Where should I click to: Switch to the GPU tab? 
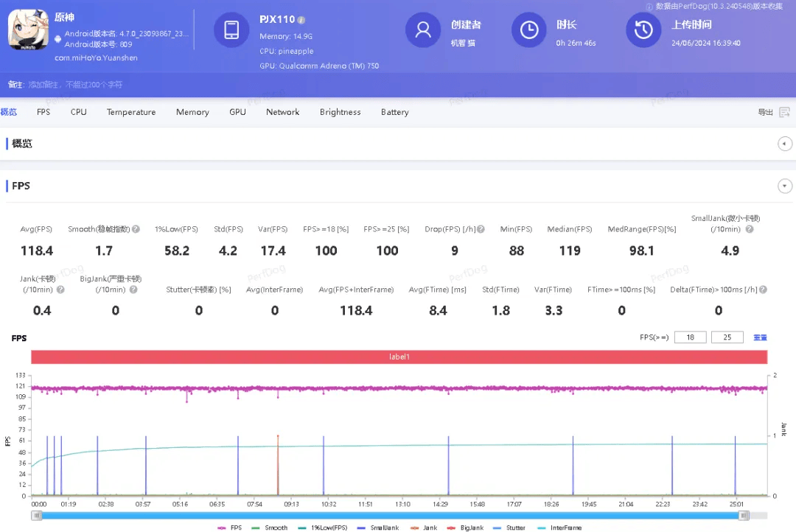click(x=237, y=112)
